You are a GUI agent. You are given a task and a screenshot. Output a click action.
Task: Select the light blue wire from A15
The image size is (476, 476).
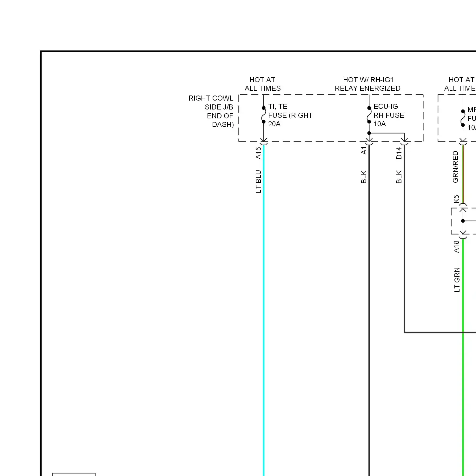click(x=264, y=310)
